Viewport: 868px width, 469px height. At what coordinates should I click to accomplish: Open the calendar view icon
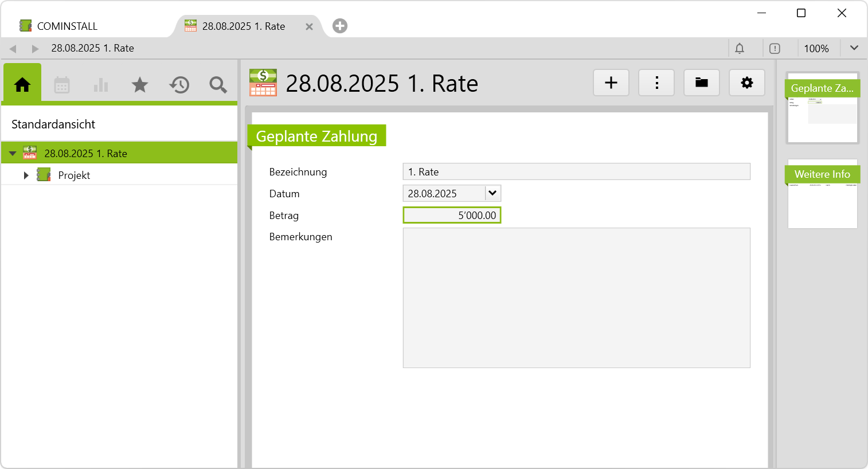point(62,85)
